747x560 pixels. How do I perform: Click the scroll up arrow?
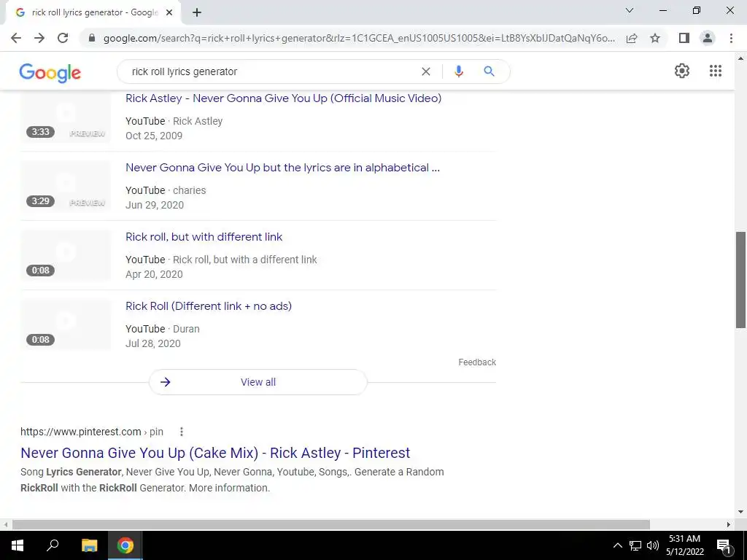click(x=740, y=58)
